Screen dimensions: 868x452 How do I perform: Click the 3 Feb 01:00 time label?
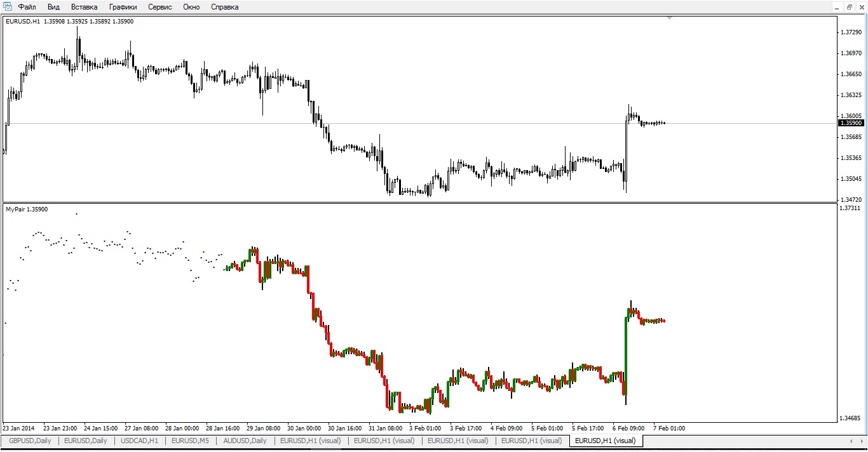425,429
